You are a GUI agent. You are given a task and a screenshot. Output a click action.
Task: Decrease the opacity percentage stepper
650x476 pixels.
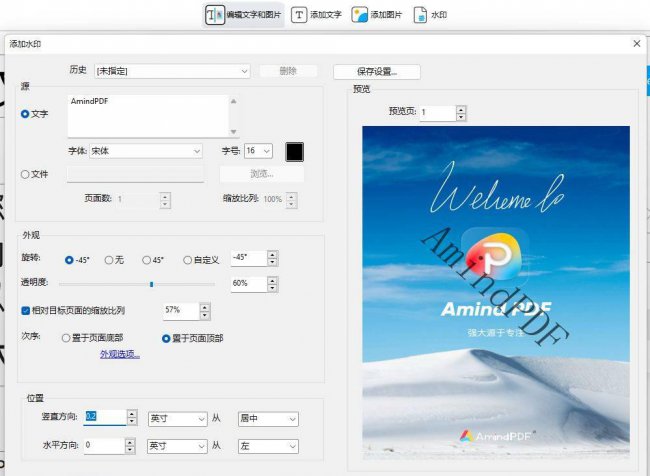[272, 289]
